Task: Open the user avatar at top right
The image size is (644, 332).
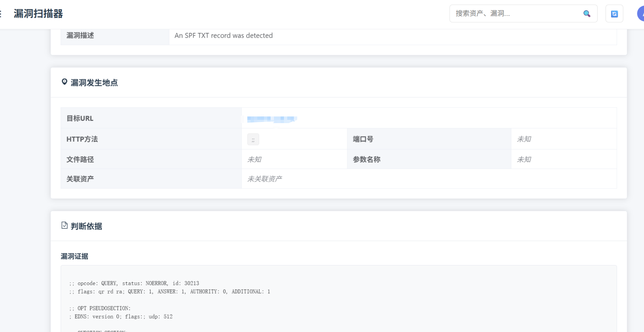Action: click(x=641, y=14)
